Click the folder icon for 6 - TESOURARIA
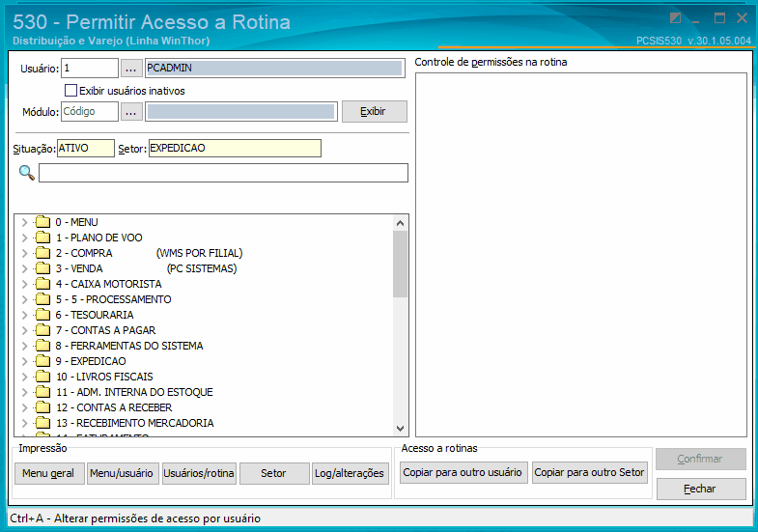The height and width of the screenshot is (532, 758). [x=43, y=315]
